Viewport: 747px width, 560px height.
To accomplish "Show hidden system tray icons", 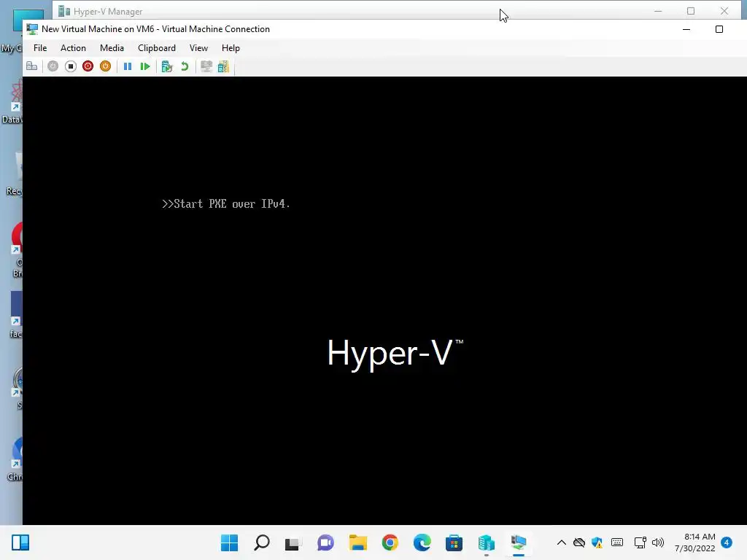I will click(x=562, y=542).
